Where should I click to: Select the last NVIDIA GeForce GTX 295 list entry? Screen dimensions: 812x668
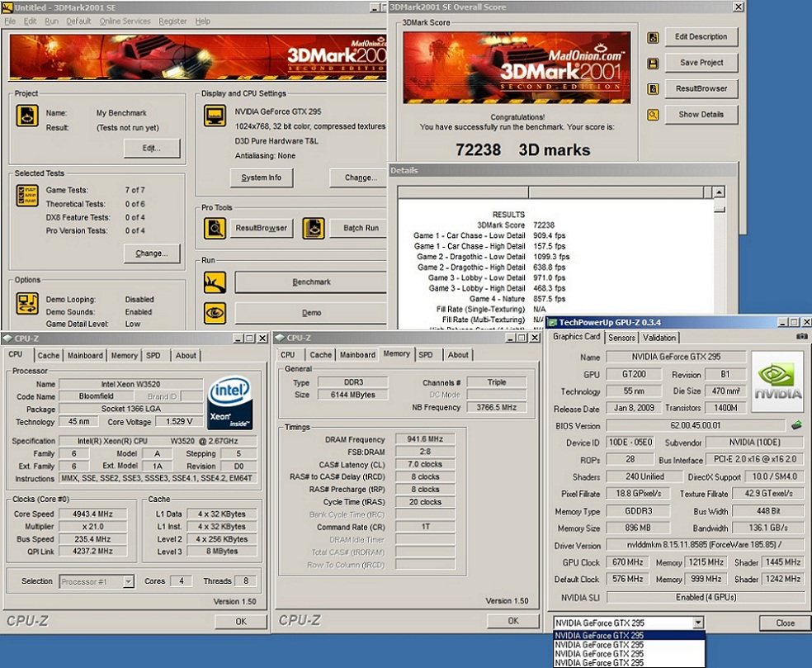[629, 662]
